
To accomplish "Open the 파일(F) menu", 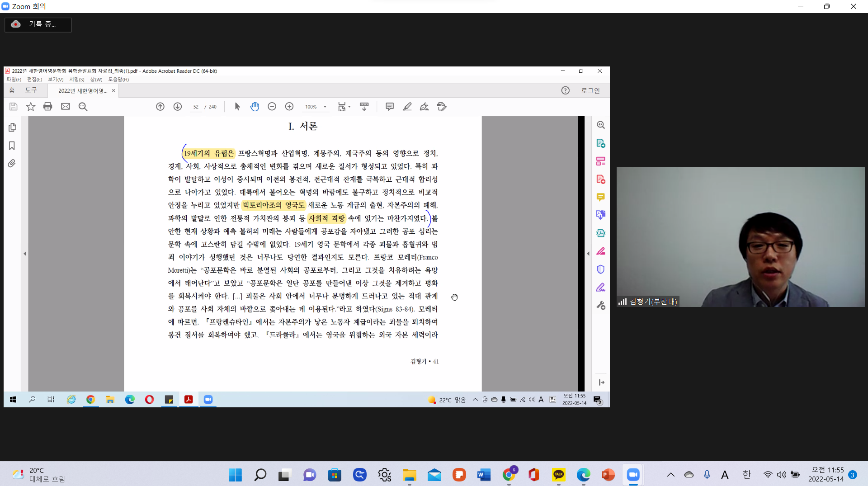I will (14, 80).
